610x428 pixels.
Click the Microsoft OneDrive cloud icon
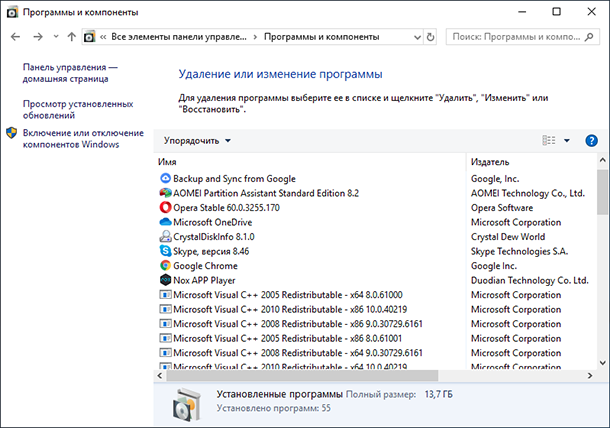coord(165,222)
